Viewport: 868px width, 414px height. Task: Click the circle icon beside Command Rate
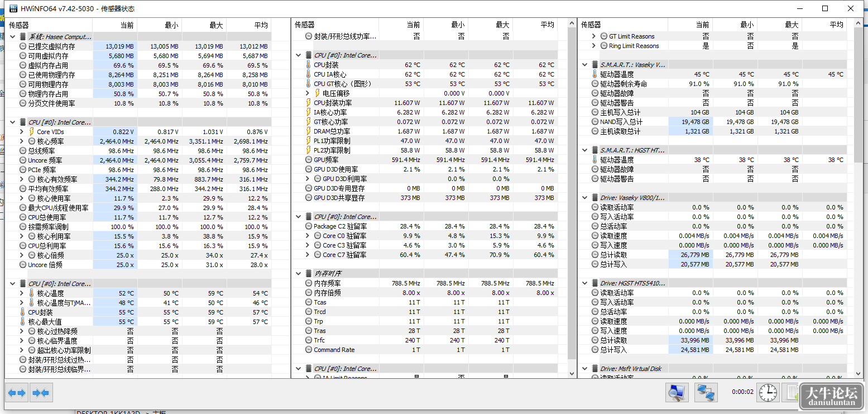pyautogui.click(x=309, y=350)
